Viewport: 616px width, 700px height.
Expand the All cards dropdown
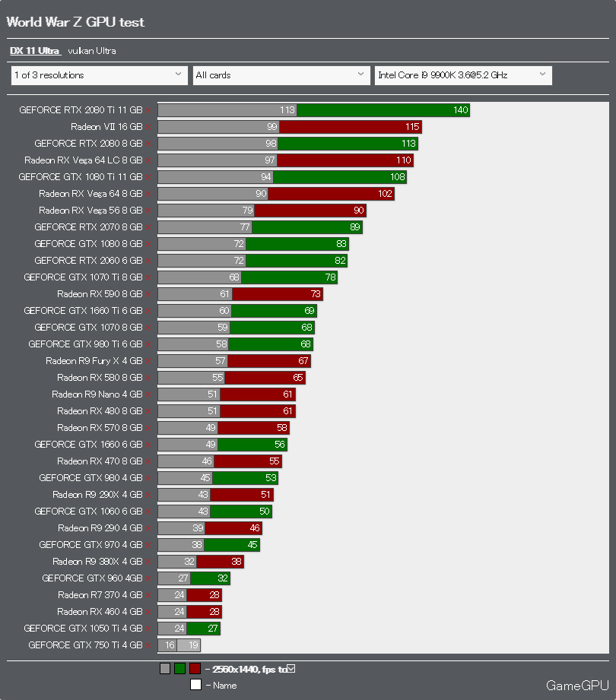tap(281, 75)
